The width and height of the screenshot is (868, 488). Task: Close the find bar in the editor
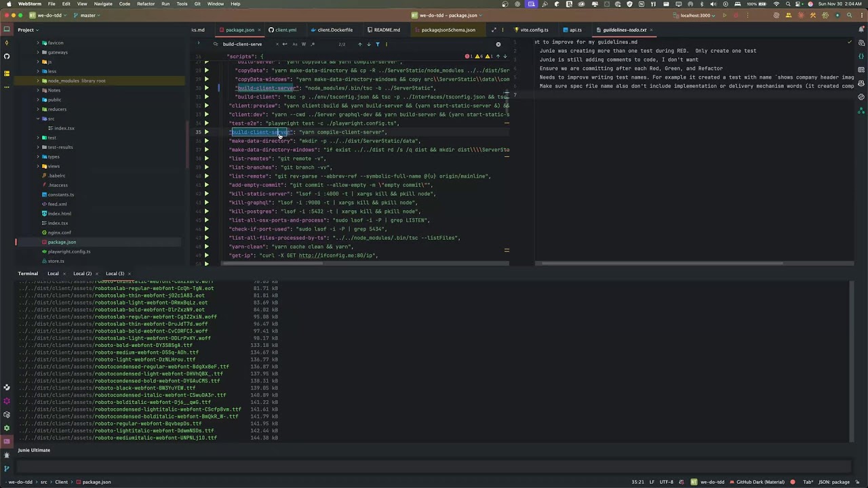point(498,44)
